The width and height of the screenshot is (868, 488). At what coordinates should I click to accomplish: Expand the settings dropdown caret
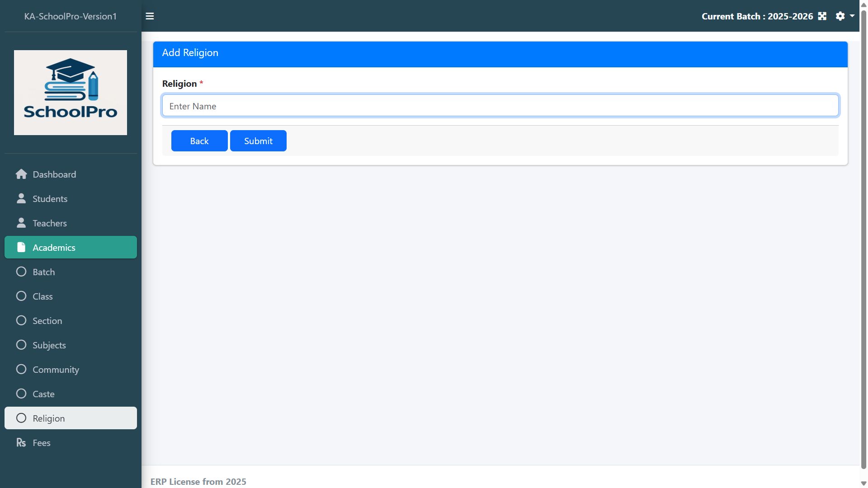852,16
